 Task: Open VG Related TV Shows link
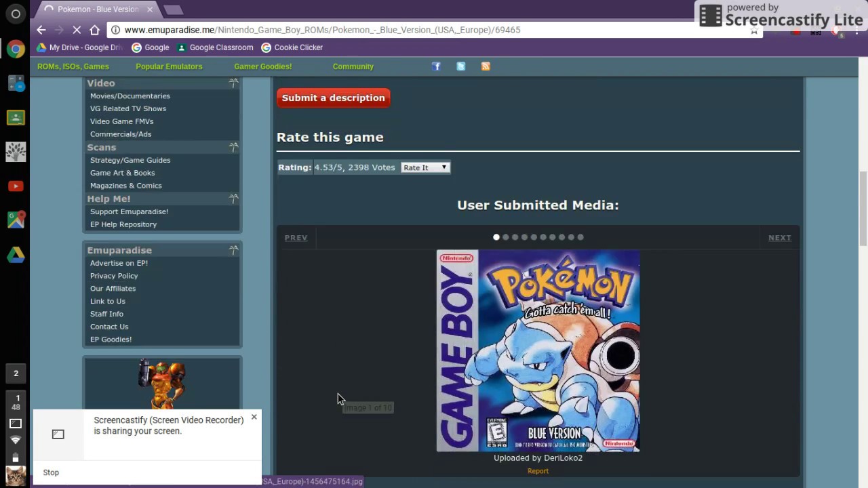[x=128, y=108]
